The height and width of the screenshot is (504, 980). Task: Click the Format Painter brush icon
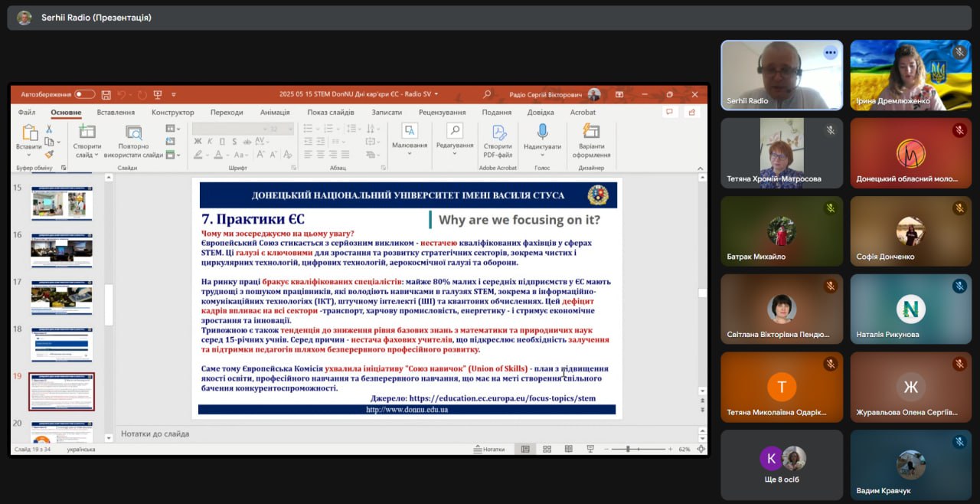click(x=50, y=154)
